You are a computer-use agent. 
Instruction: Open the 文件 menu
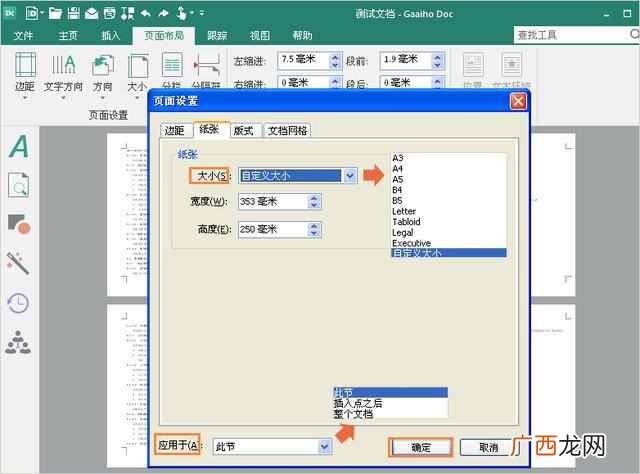[23, 36]
